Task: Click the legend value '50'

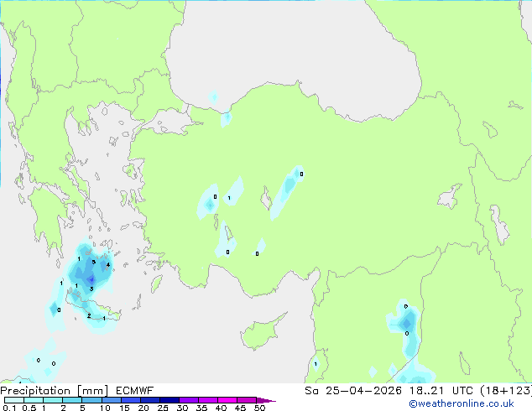Action: tap(259, 408)
